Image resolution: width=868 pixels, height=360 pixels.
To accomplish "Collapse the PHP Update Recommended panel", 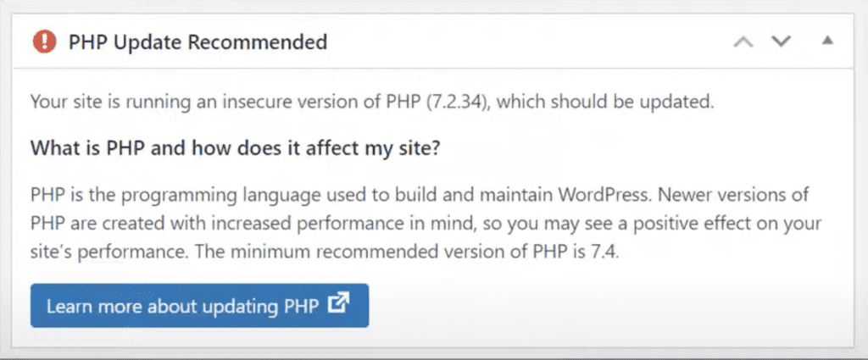I will pyautogui.click(x=827, y=41).
